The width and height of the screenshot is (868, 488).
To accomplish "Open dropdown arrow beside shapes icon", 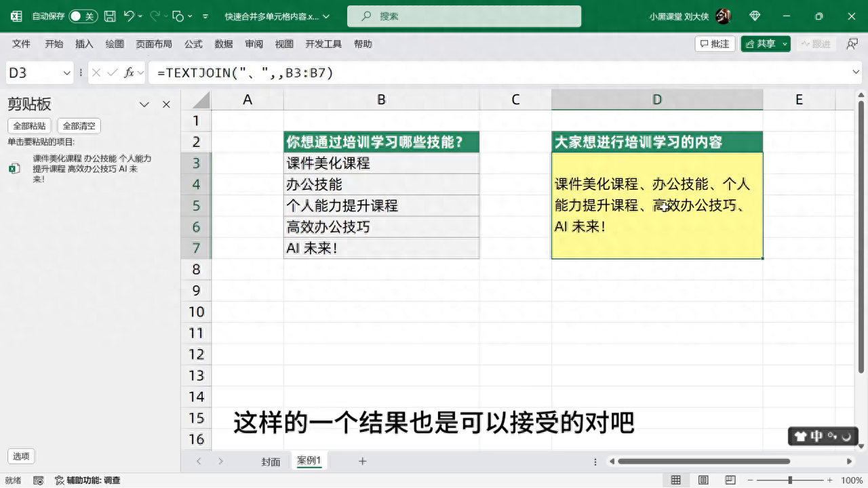I will pyautogui.click(x=190, y=16).
